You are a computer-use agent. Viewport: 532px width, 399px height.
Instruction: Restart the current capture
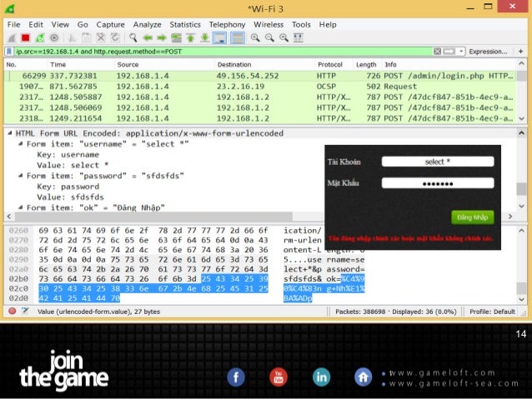(x=40, y=38)
